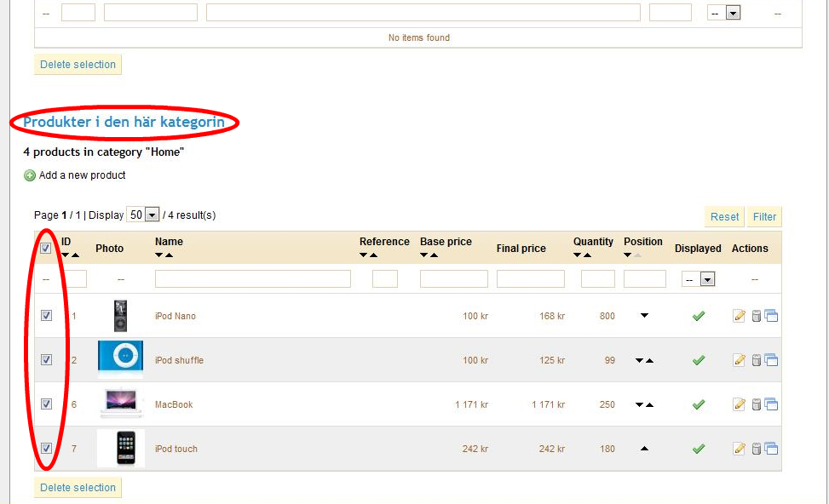Sort Reference column ascending
The image size is (829, 504).
pos(374,255)
